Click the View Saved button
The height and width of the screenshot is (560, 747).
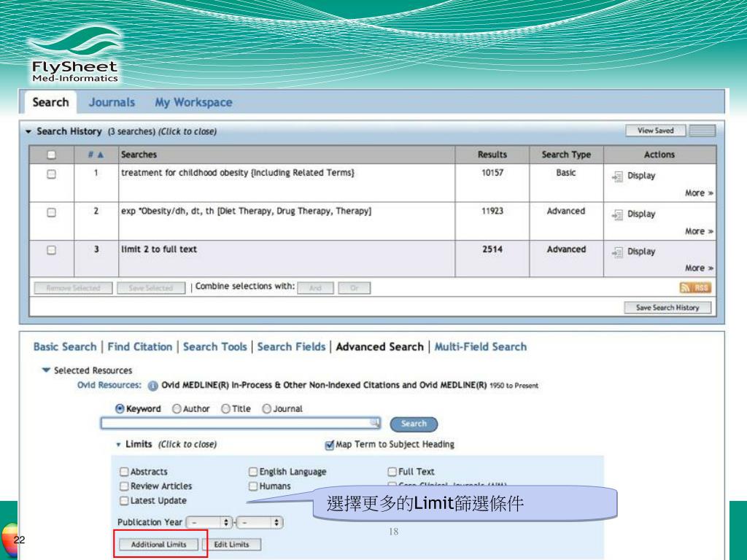pos(656,131)
